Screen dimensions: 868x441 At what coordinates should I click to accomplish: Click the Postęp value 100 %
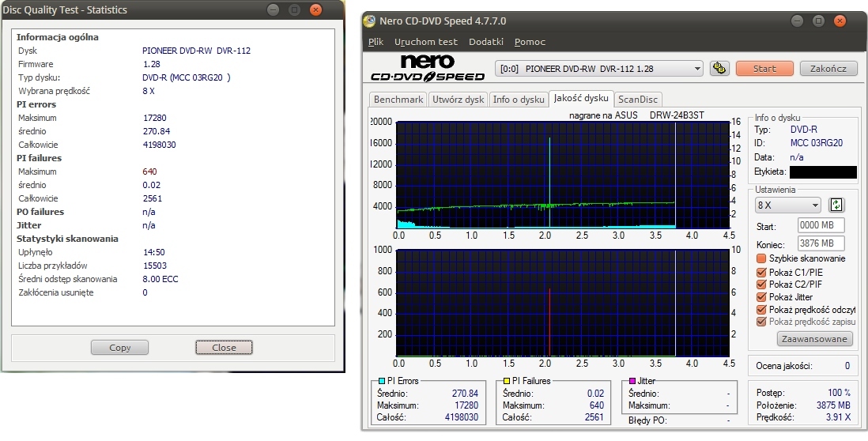coord(840,393)
